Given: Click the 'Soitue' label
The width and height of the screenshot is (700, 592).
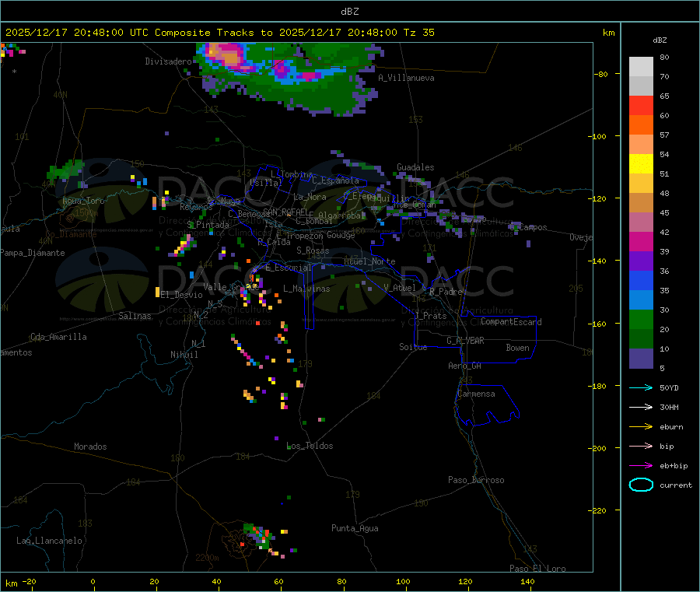Looking at the screenshot, I should tap(413, 347).
